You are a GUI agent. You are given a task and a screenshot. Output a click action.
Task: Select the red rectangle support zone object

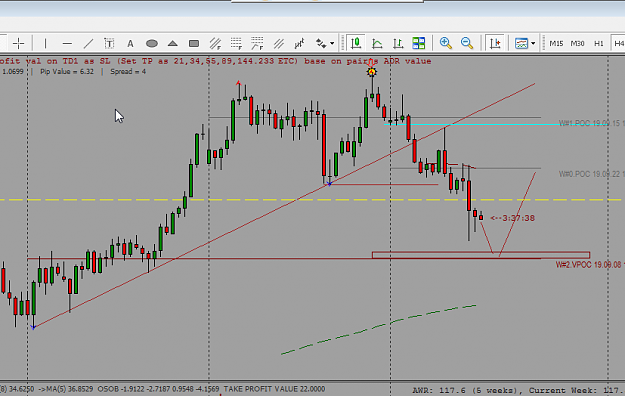(481, 255)
